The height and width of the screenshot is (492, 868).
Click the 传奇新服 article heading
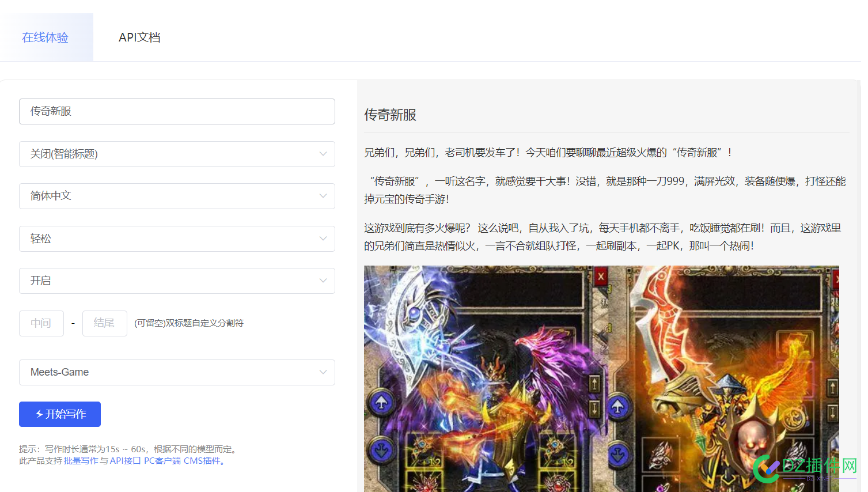pos(390,115)
